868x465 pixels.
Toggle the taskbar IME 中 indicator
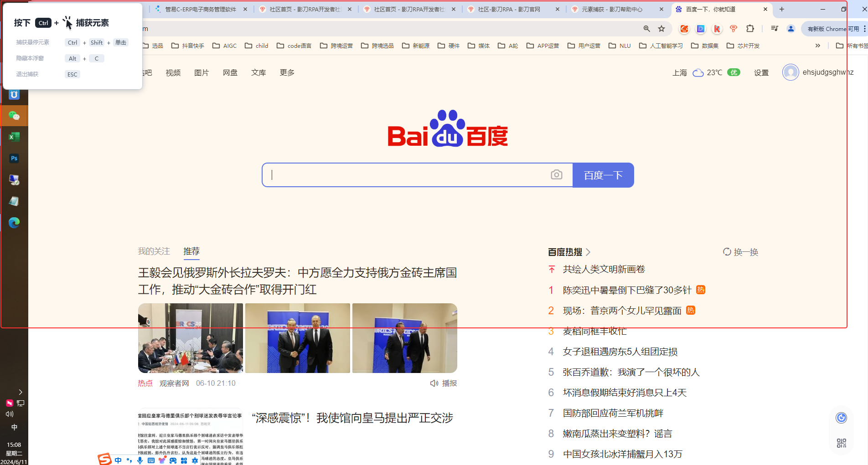tap(14, 427)
